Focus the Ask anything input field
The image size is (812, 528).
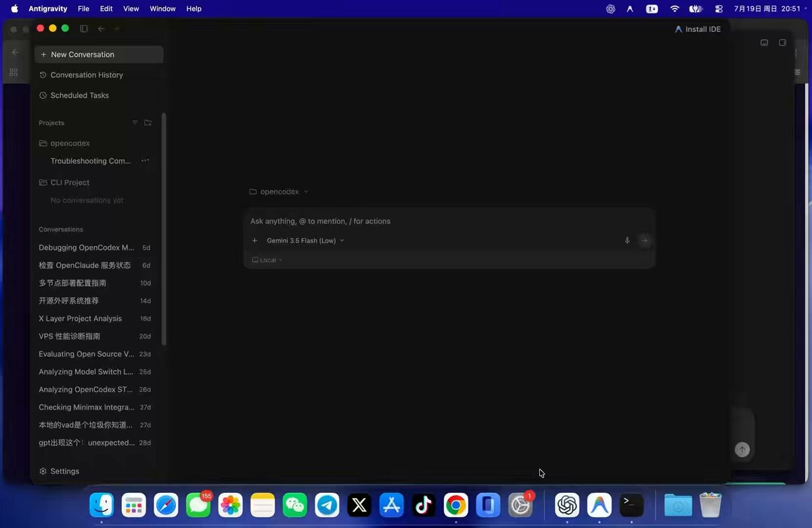tap(449, 221)
